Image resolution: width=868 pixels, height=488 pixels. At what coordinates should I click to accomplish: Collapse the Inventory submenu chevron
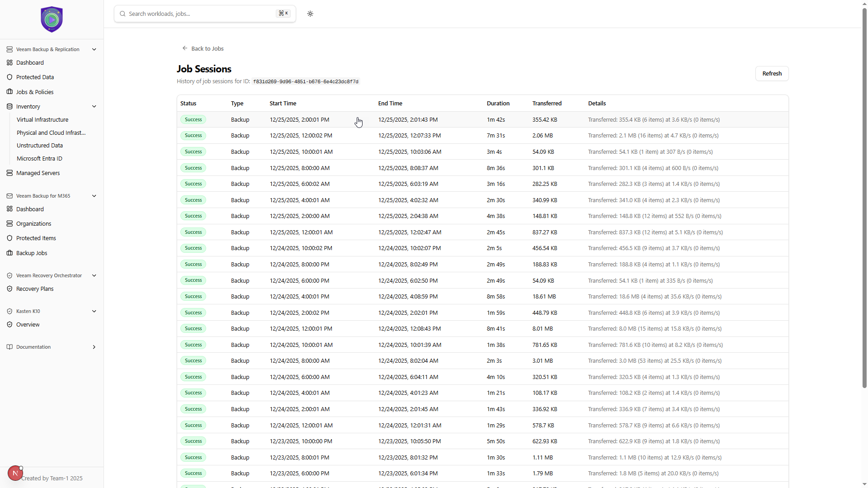[94, 107]
